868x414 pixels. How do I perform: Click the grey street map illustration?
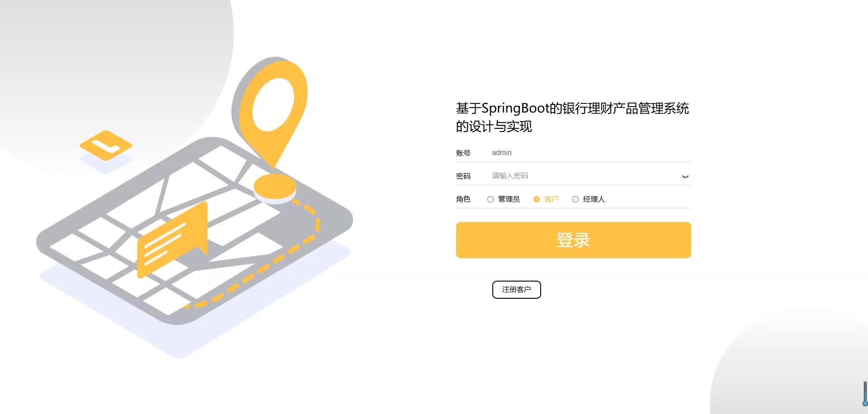[x=194, y=231]
